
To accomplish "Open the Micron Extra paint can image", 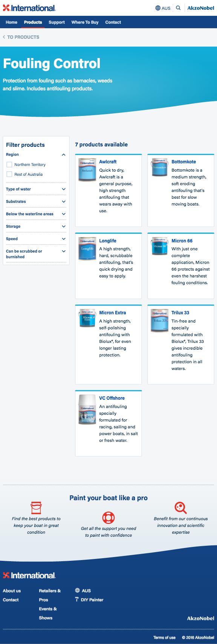I will tap(87, 318).
